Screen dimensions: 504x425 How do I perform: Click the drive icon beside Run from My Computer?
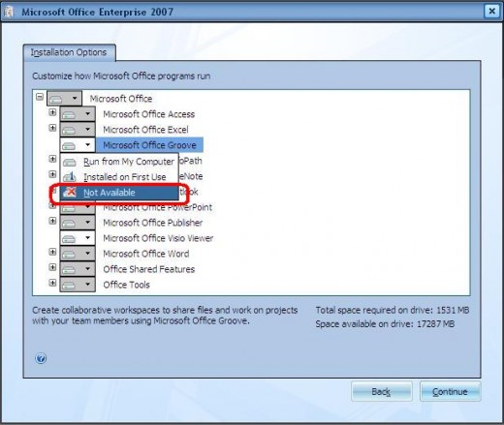point(70,162)
